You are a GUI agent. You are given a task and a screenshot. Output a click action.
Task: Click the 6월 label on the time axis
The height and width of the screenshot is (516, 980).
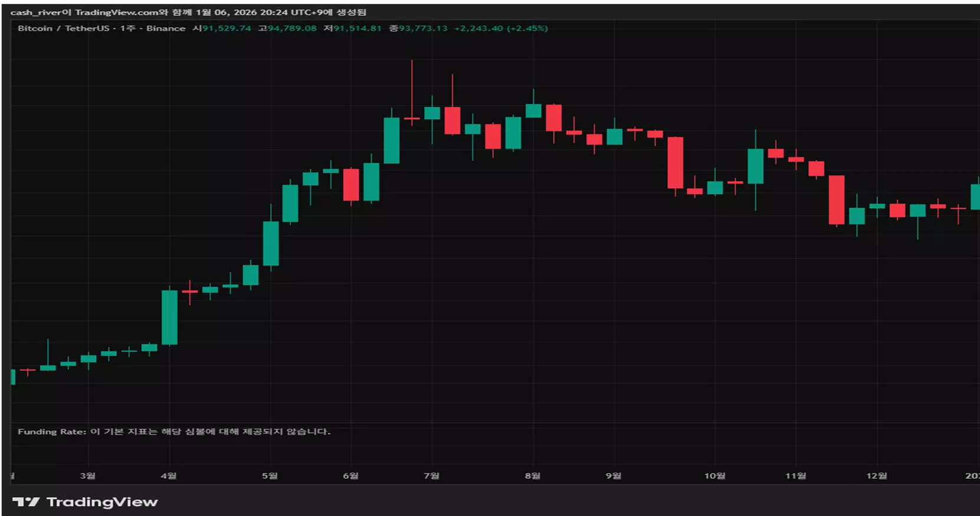coord(351,476)
